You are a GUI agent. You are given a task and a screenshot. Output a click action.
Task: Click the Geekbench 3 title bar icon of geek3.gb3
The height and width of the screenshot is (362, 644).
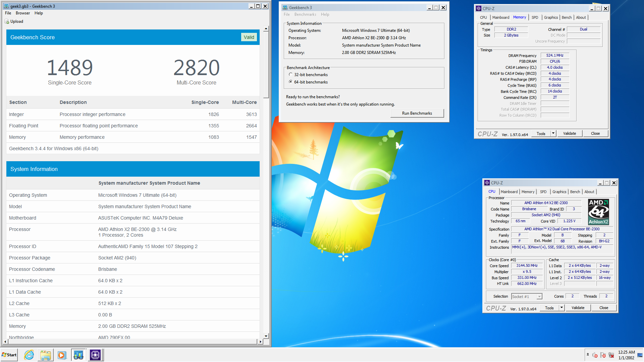coord(6,6)
